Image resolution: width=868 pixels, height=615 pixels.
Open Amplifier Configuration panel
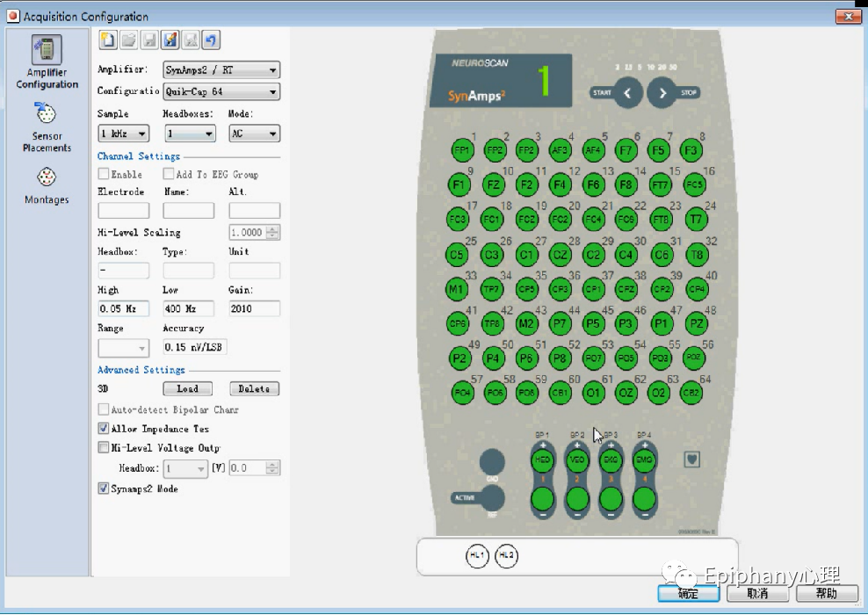click(x=47, y=62)
